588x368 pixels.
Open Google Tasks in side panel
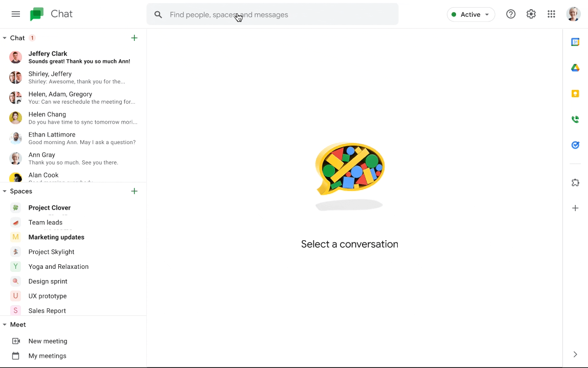pyautogui.click(x=575, y=145)
